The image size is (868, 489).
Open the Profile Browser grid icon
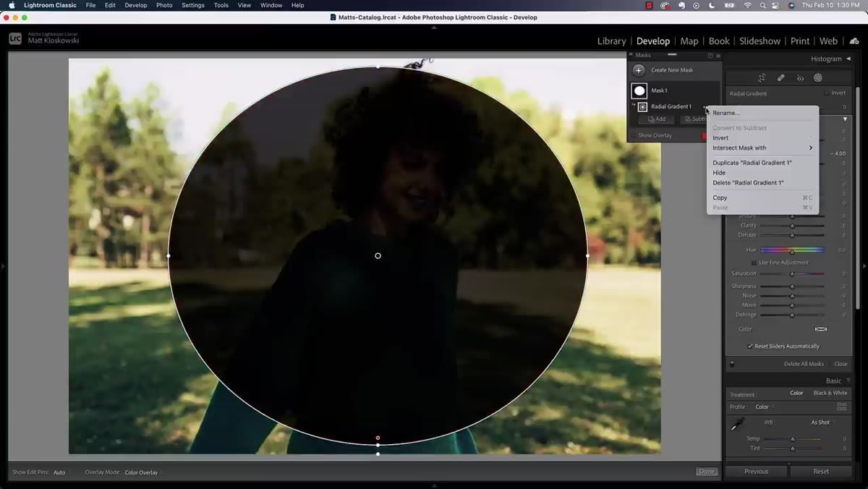(x=841, y=407)
